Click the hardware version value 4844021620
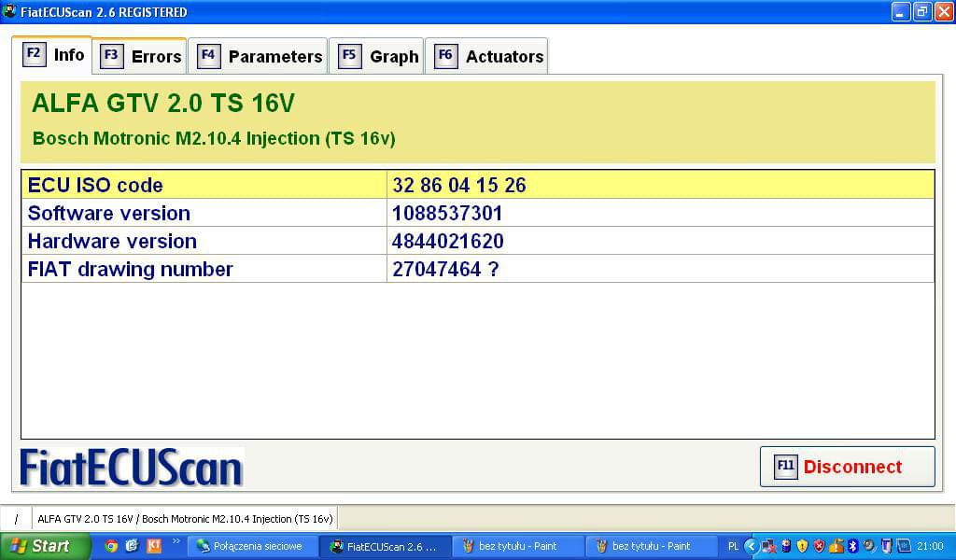This screenshot has width=956, height=560. click(448, 242)
